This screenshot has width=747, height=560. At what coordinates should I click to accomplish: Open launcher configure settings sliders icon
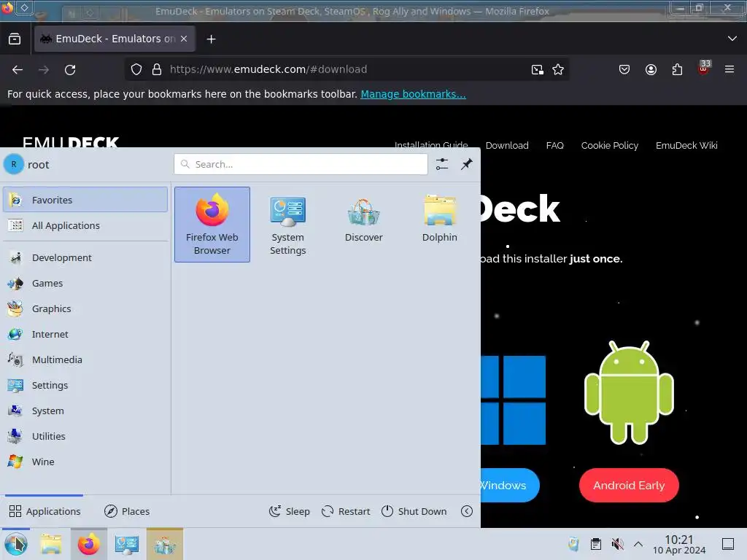tap(442, 164)
